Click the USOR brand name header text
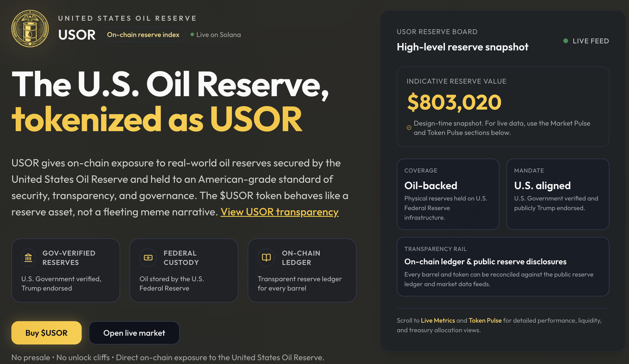 point(77,35)
